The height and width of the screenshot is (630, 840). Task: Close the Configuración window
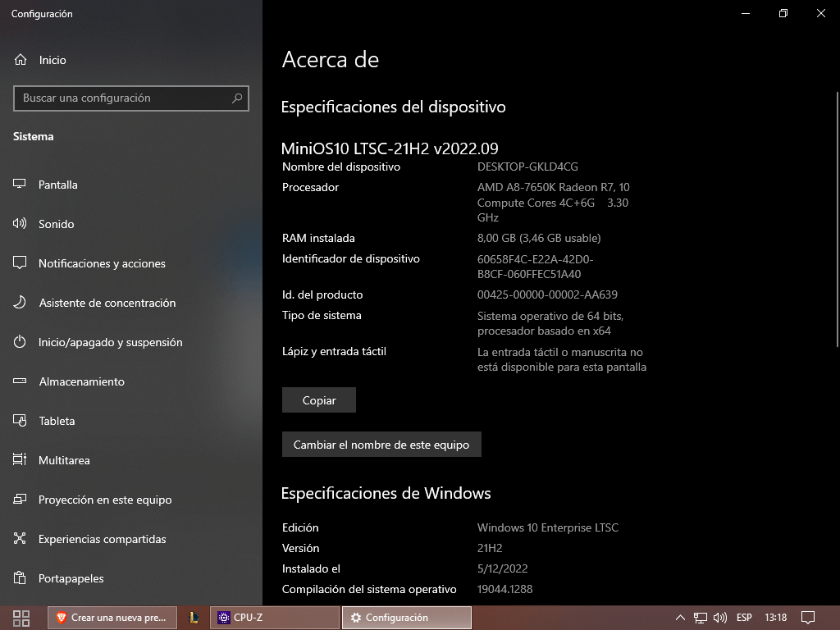tap(820, 13)
